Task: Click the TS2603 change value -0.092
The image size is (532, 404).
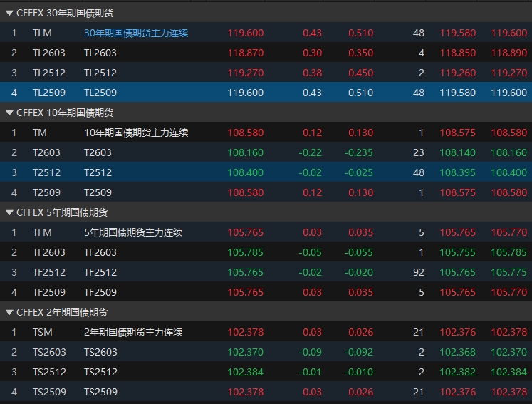Action: click(x=359, y=352)
